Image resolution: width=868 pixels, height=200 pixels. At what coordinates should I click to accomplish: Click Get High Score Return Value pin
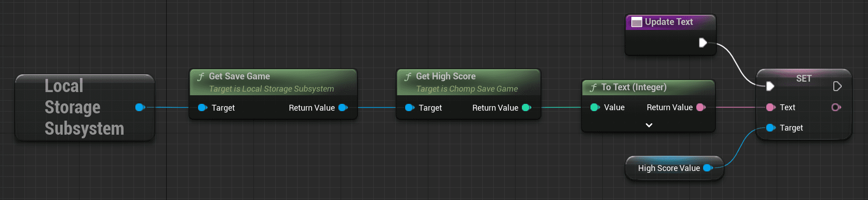coord(526,107)
